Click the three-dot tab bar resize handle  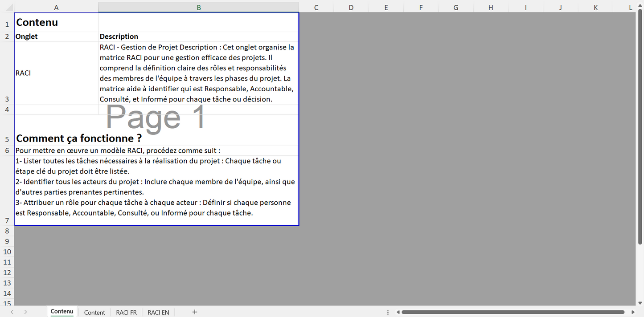point(388,312)
